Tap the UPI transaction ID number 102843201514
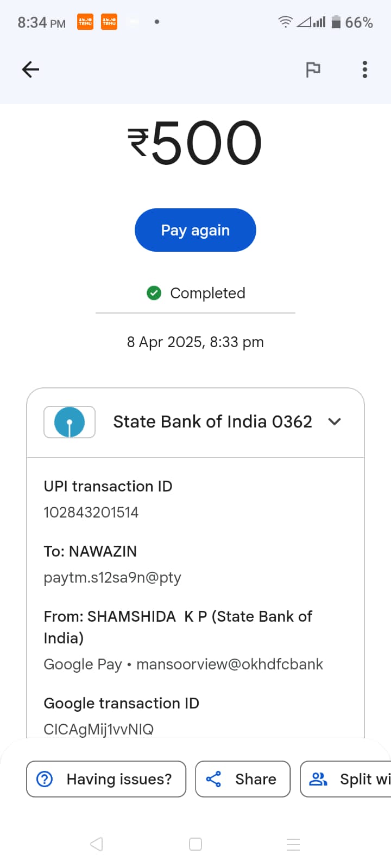Image resolution: width=391 pixels, height=868 pixels. pyautogui.click(x=91, y=512)
